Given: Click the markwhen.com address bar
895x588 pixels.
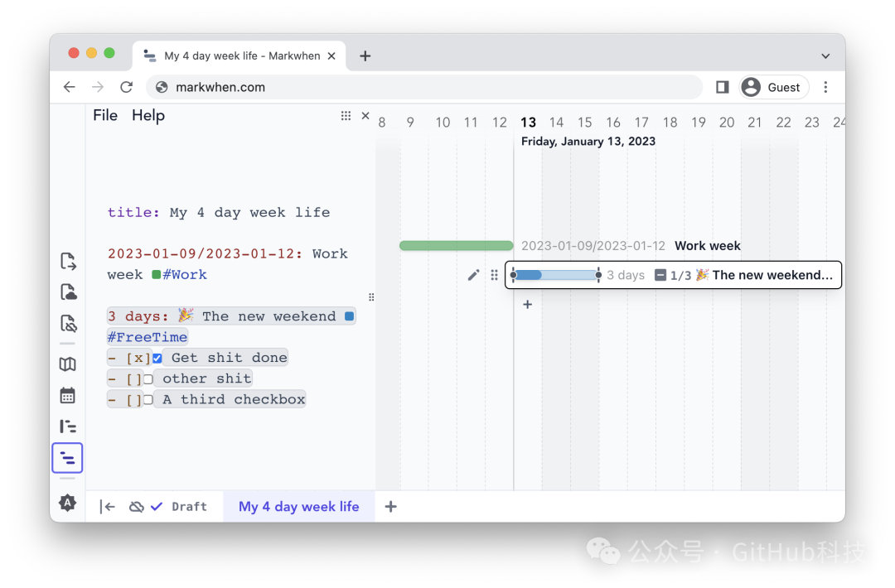Looking at the screenshot, I should coord(424,87).
